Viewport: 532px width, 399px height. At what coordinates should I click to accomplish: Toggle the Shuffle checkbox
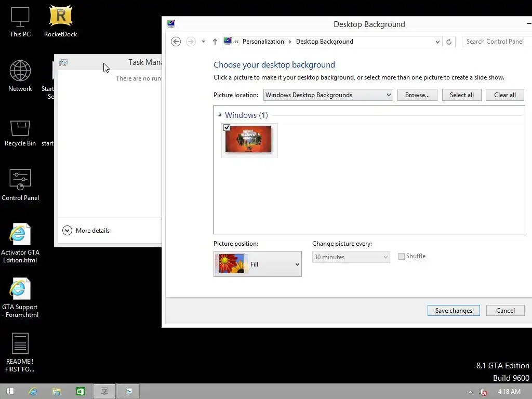click(401, 256)
